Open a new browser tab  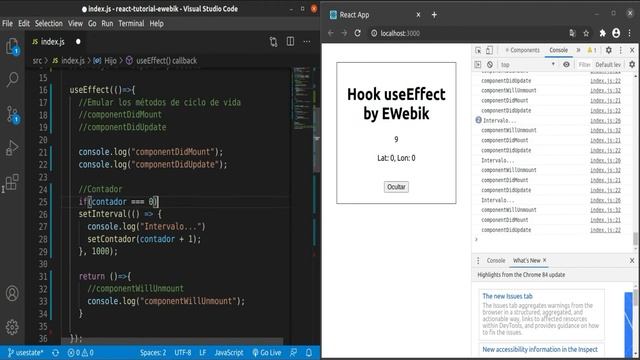point(434,15)
